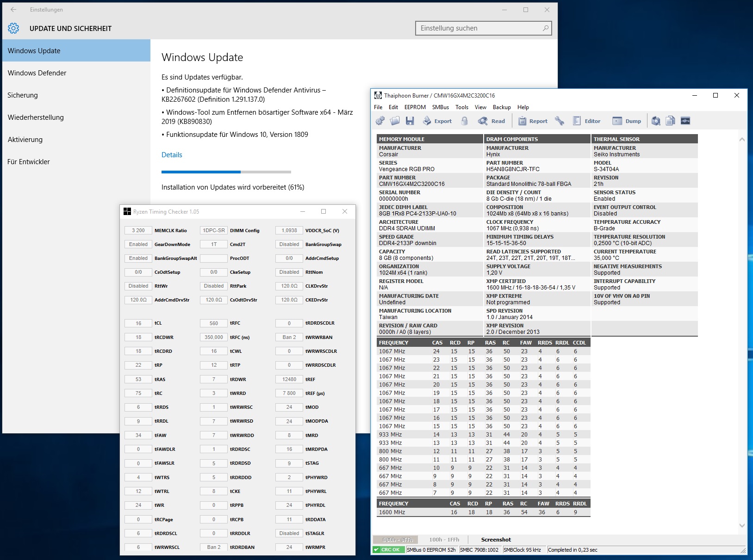
Task: Click the tRAS value field showing 53
Action: (138, 379)
